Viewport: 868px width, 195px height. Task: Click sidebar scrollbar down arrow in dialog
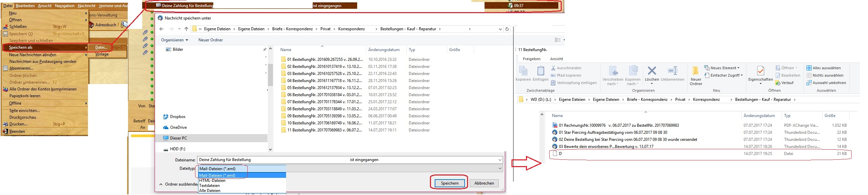click(270, 149)
